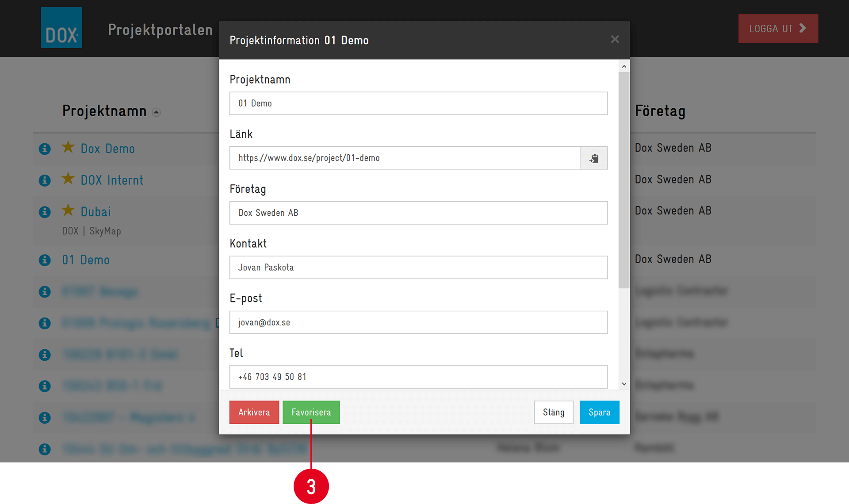Click the Företag column header
Image resolution: width=849 pixels, height=504 pixels.
(x=660, y=111)
